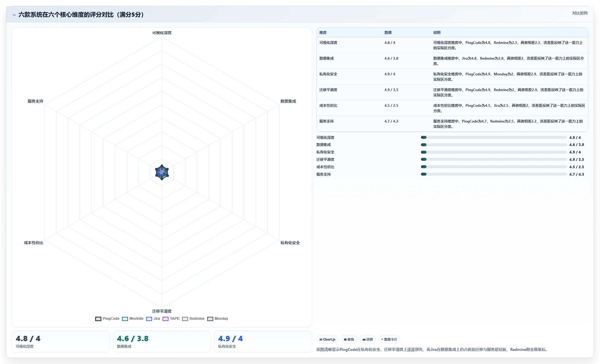600x364 pixels.
Task: Toggle the Monday legend entry
Action: 218,319
